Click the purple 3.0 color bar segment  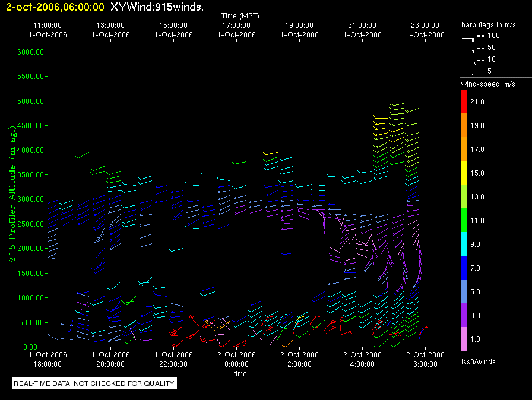point(464,315)
